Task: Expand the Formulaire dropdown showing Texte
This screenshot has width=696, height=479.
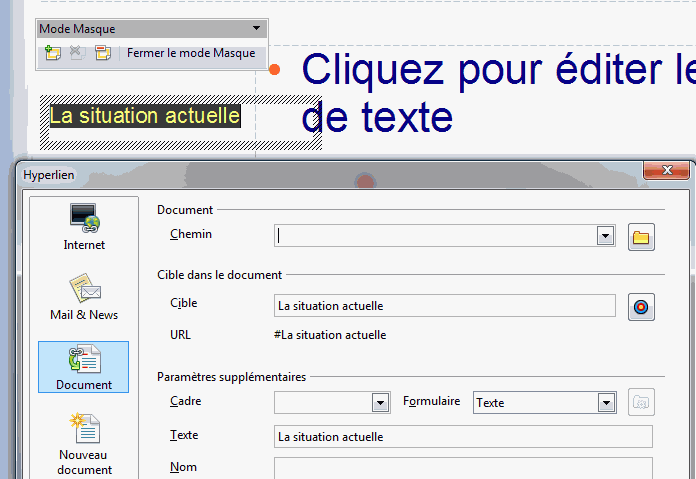Action: click(x=606, y=403)
